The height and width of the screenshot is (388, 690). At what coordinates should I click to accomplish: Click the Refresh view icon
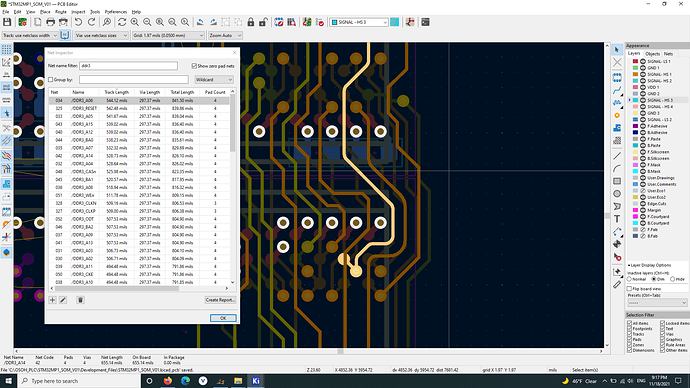tap(122, 22)
